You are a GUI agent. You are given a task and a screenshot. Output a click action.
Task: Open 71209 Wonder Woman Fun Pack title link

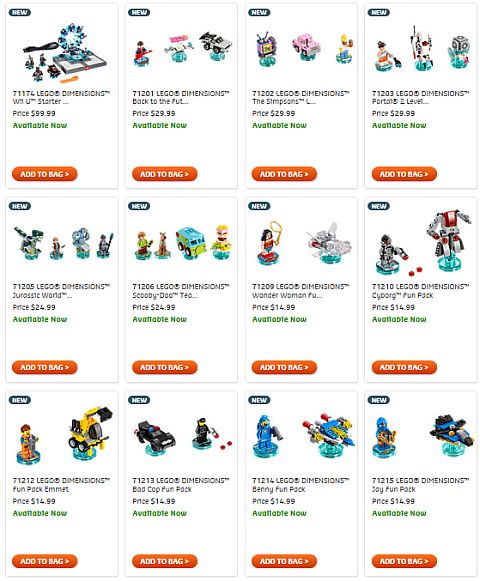[x=301, y=291]
